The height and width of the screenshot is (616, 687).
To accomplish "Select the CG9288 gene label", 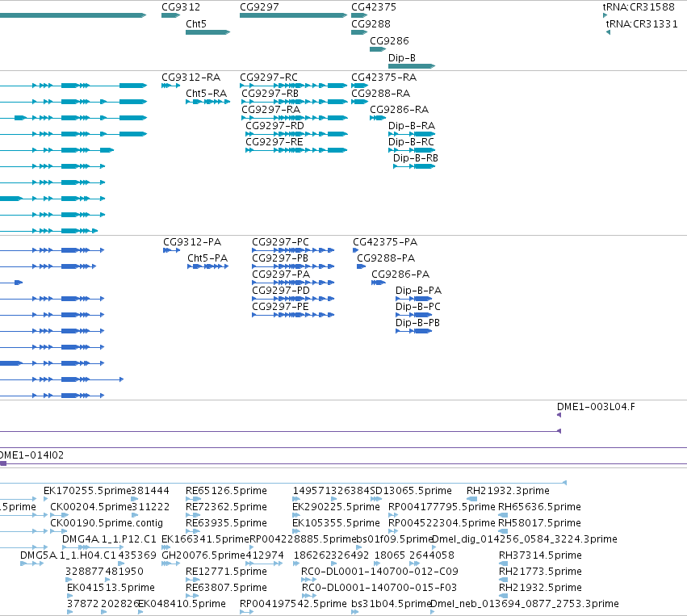I will [x=371, y=24].
